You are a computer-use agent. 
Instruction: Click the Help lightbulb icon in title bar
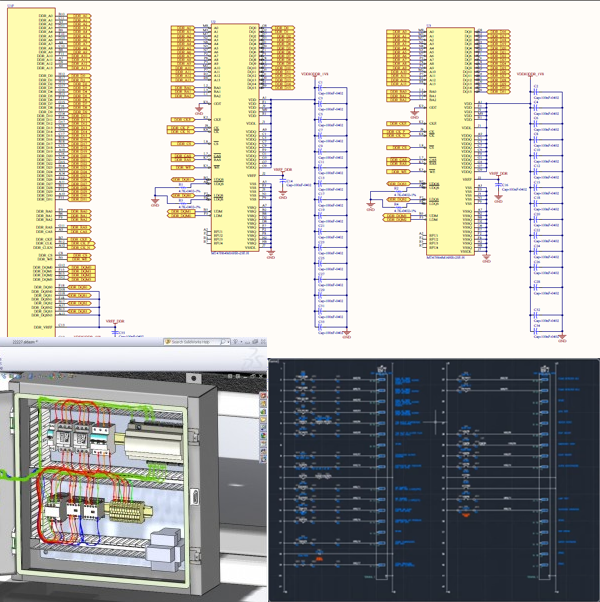click(x=235, y=342)
